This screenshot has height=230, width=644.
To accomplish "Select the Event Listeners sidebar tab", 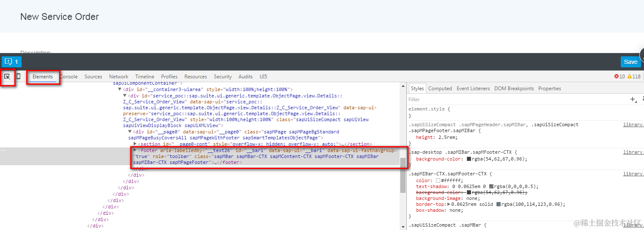I will pyautogui.click(x=473, y=89).
